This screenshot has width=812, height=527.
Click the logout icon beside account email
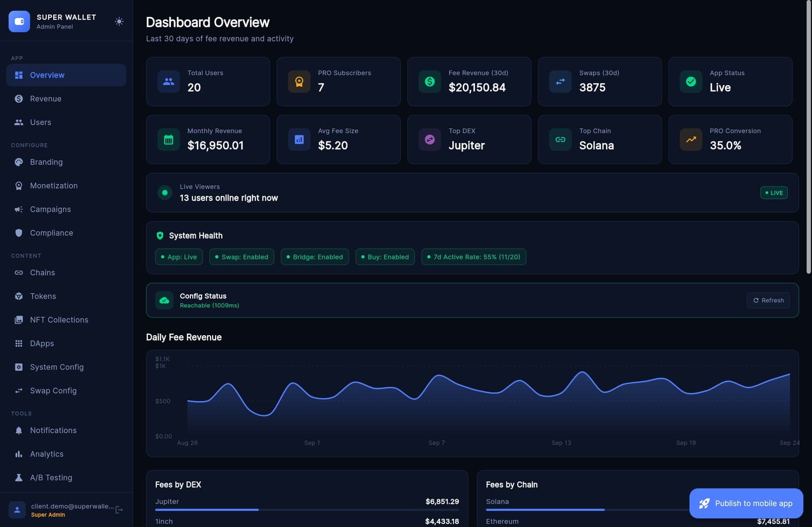pos(119,510)
